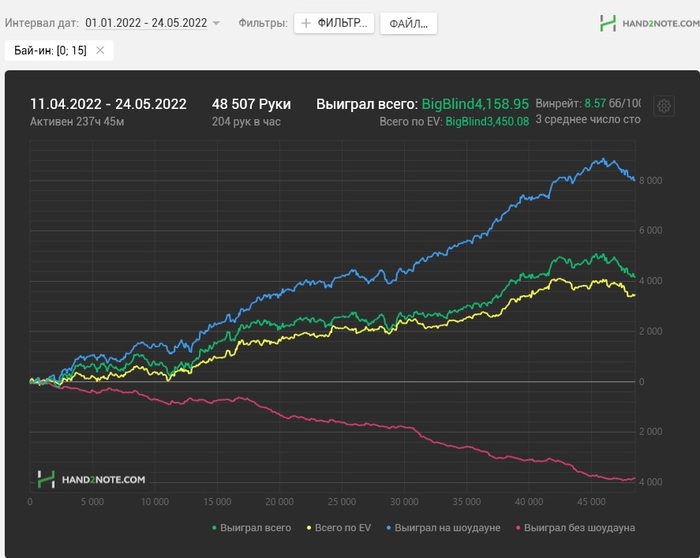Click the BigBlind4,158.95 total won value
Image resolution: width=700 pixels, height=558 pixels.
475,104
